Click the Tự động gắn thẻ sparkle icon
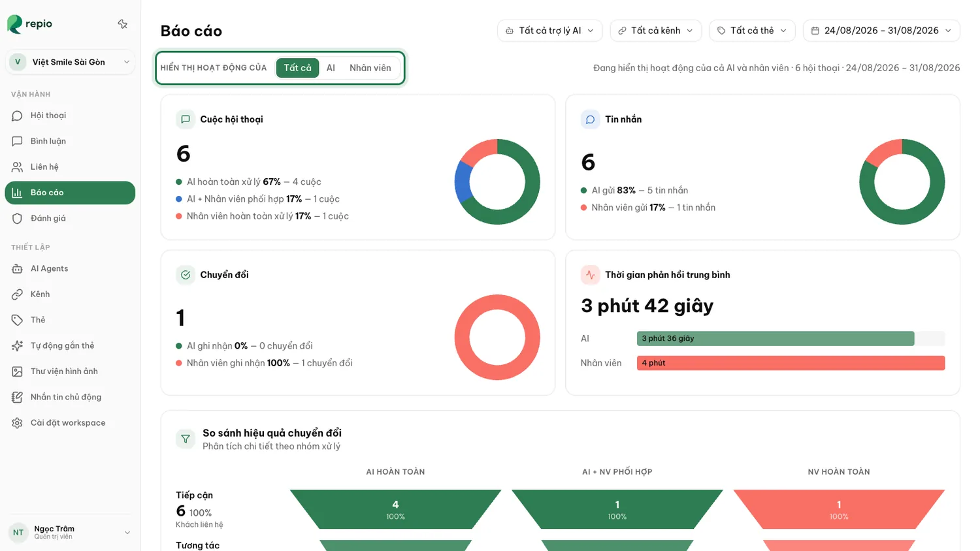 17,345
